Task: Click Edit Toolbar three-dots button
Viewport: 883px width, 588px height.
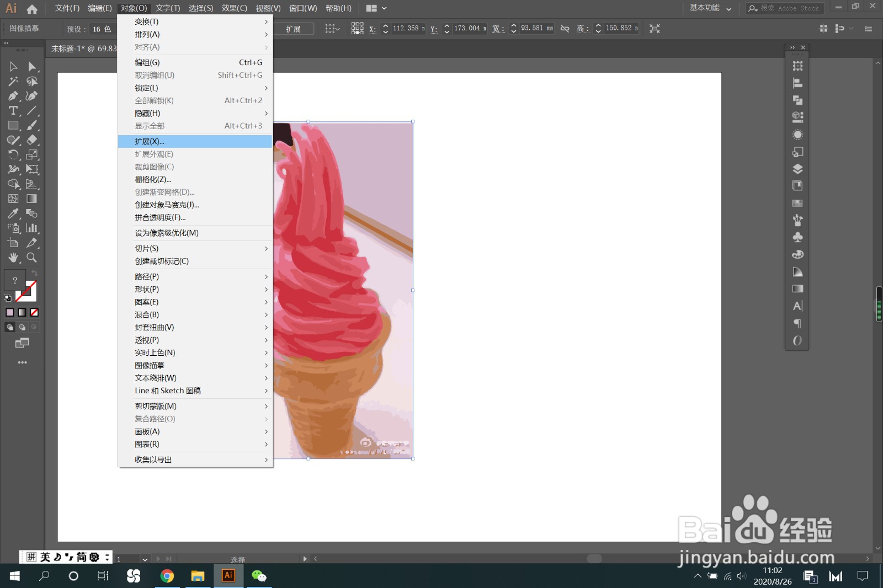Action: point(22,363)
